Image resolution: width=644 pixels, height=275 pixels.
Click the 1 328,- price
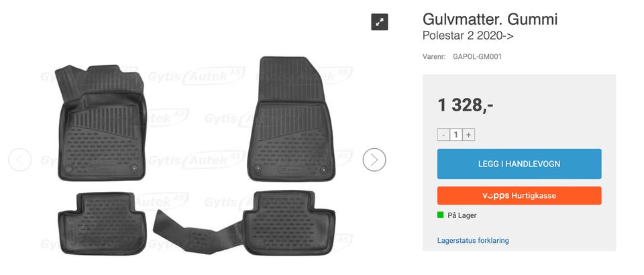(x=466, y=105)
